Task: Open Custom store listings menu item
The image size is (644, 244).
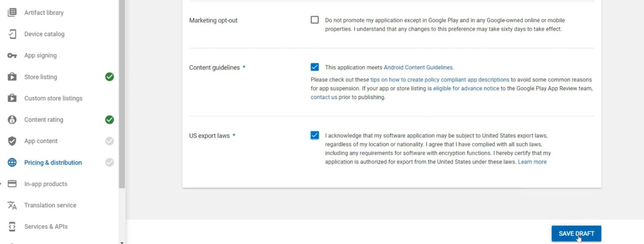Action: click(53, 98)
